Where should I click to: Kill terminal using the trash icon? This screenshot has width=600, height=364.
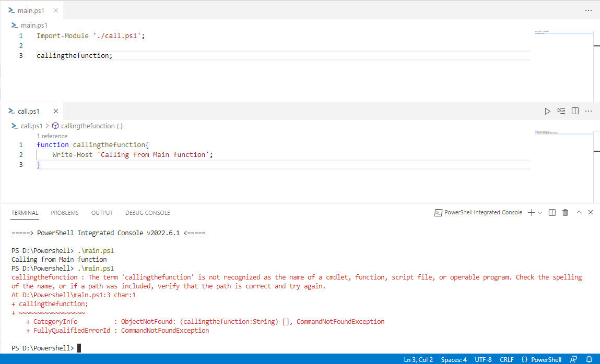coord(565,213)
